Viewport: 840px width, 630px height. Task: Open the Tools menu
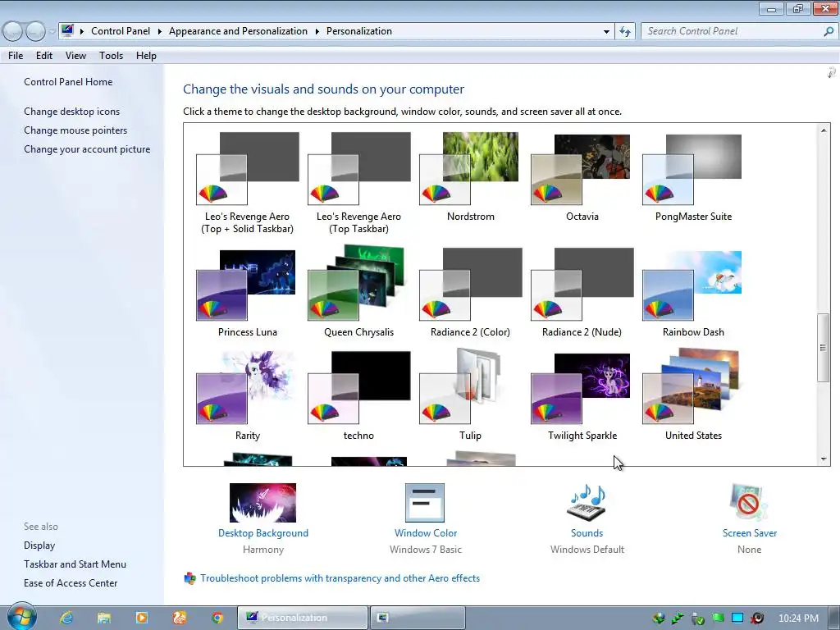point(111,56)
